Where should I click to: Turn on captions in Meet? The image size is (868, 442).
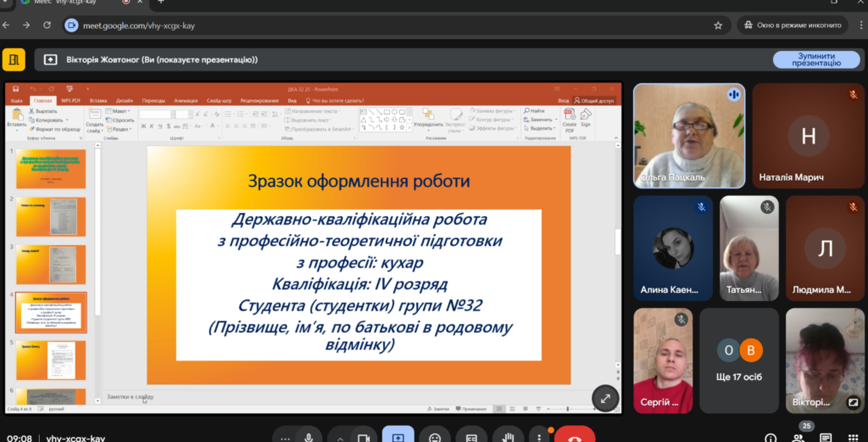tap(471, 437)
